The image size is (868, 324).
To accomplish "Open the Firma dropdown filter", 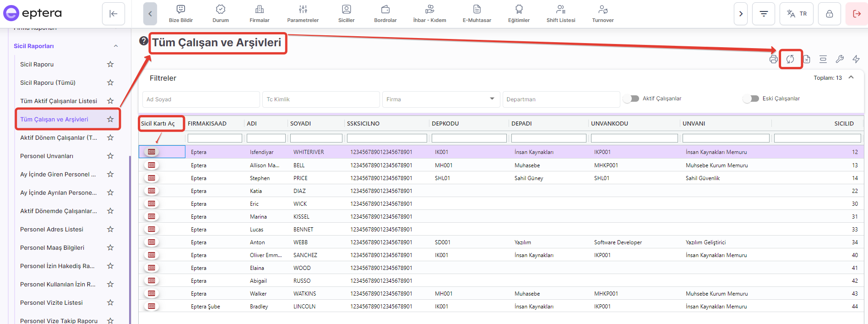I will [440, 99].
